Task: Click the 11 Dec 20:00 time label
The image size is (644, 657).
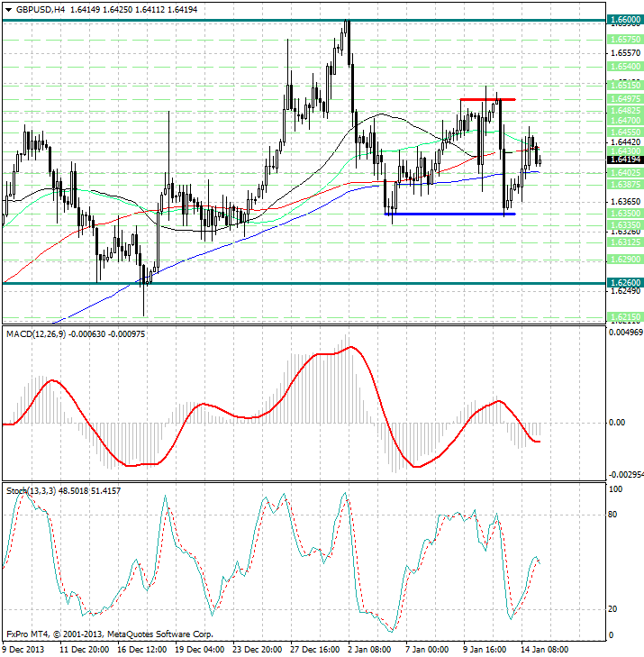Action: click(85, 650)
